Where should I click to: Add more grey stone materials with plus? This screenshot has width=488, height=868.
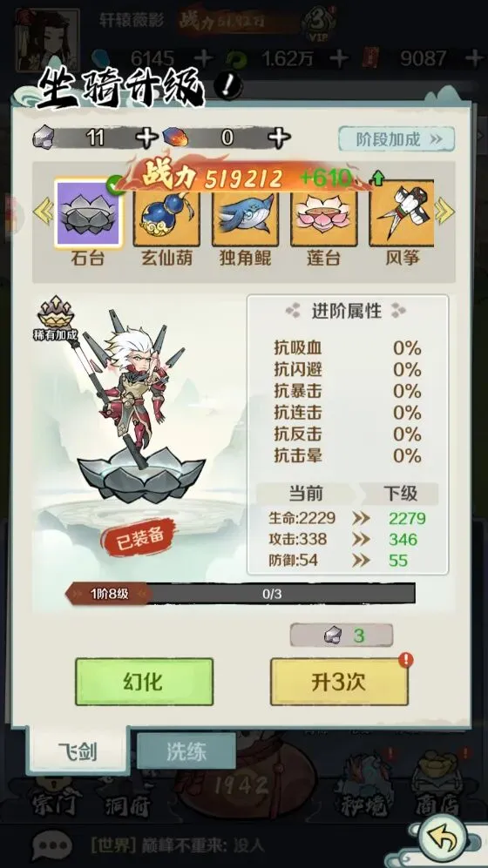pyautogui.click(x=146, y=138)
